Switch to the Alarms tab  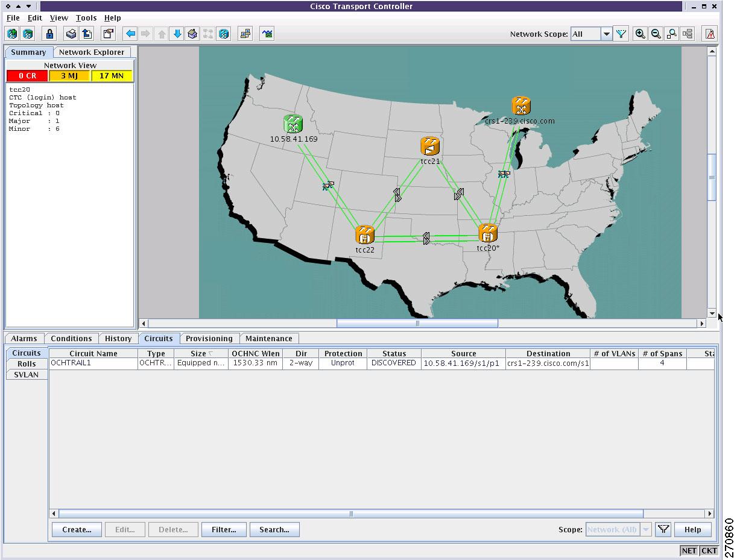(x=24, y=339)
